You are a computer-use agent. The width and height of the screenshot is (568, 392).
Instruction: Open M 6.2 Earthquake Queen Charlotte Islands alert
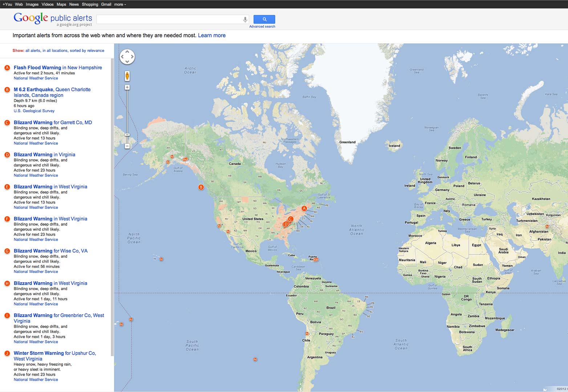pyautogui.click(x=52, y=92)
